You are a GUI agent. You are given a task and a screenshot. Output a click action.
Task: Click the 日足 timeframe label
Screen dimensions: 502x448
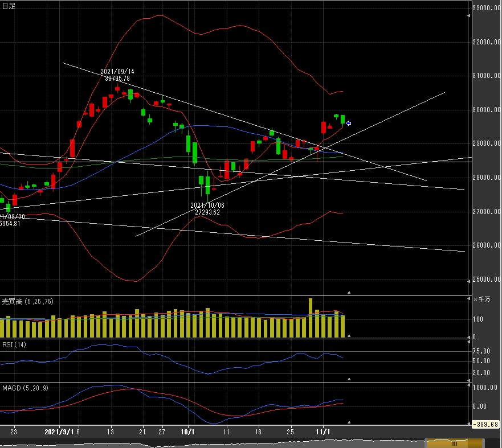9,6
